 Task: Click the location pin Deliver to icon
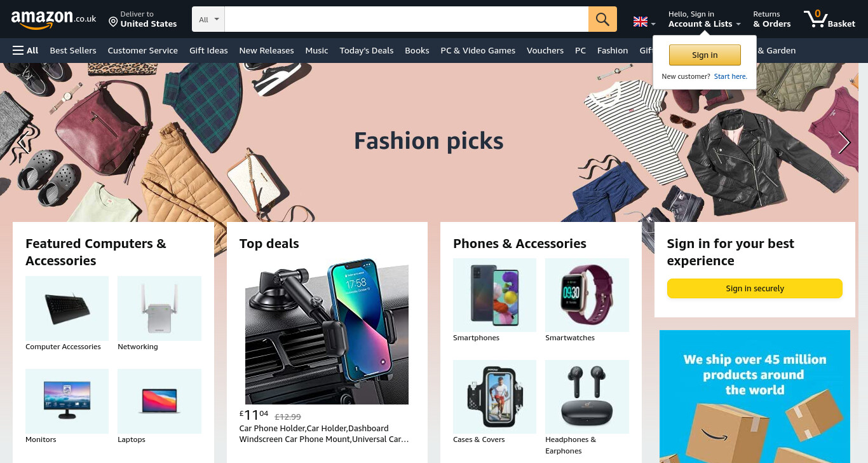coord(113,22)
